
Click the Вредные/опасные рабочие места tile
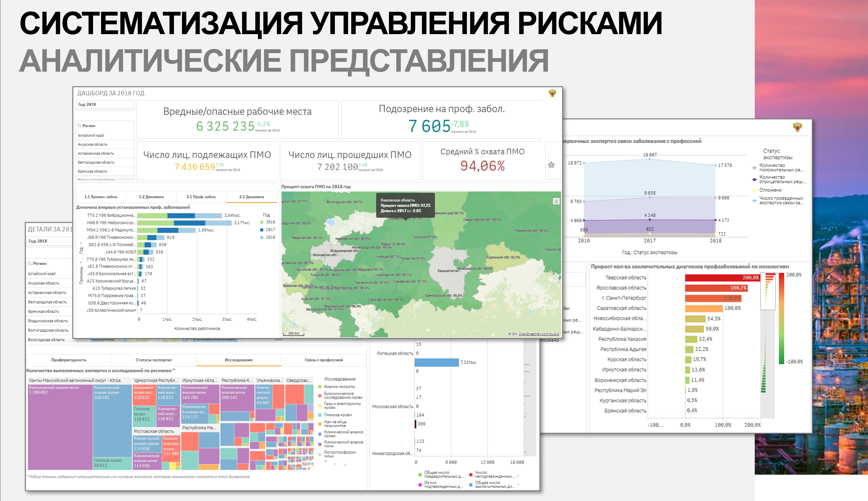pos(238,120)
